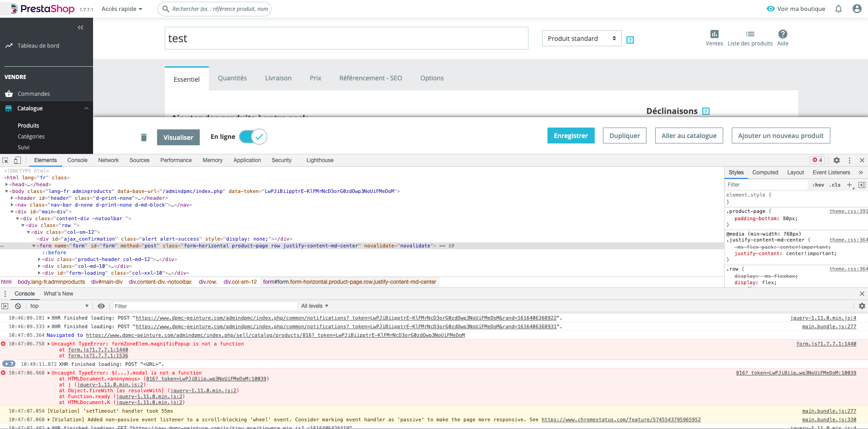
Task: Open console settings gear
Action: (x=862, y=306)
